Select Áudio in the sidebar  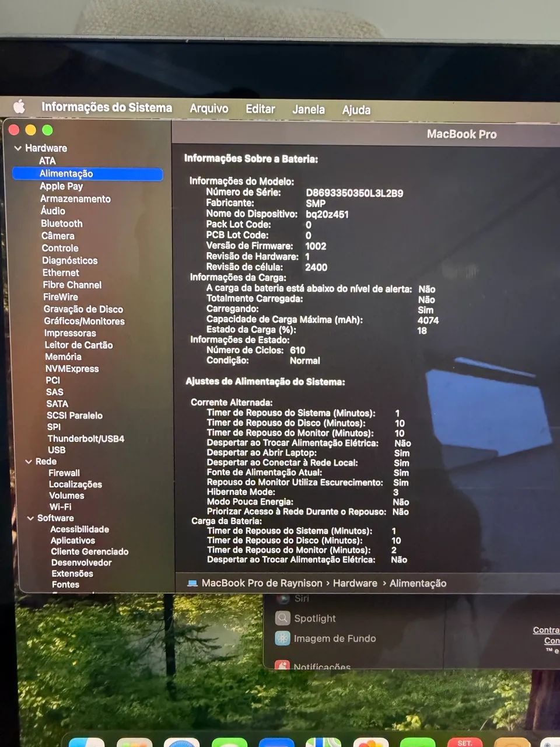(52, 211)
